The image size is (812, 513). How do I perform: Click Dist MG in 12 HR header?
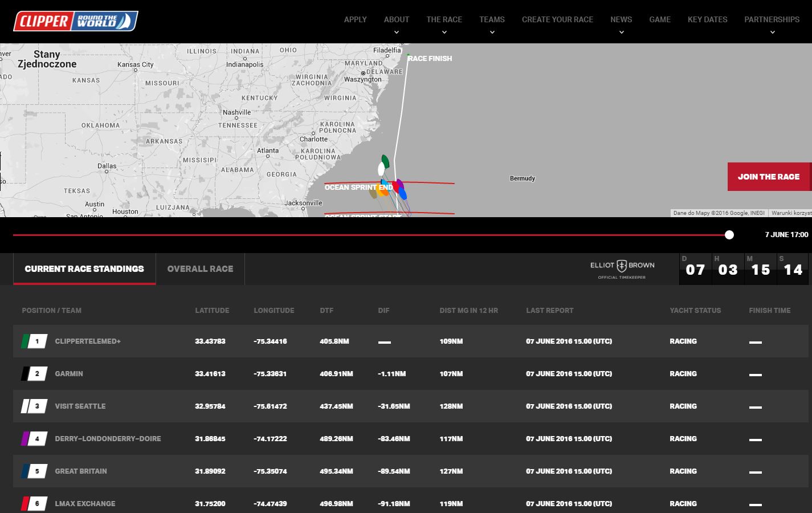(468, 311)
